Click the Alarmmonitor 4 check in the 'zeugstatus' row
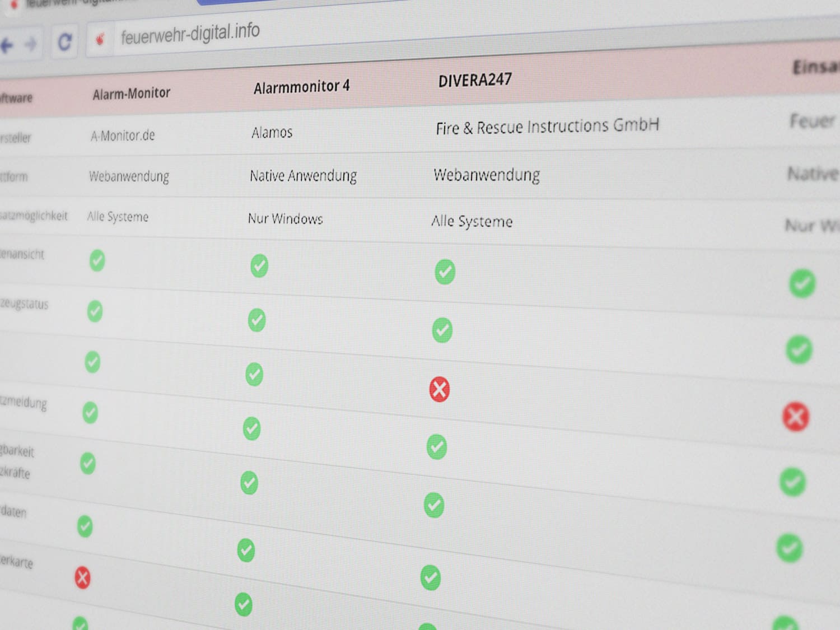Viewport: 840px width, 630px height. (x=256, y=320)
